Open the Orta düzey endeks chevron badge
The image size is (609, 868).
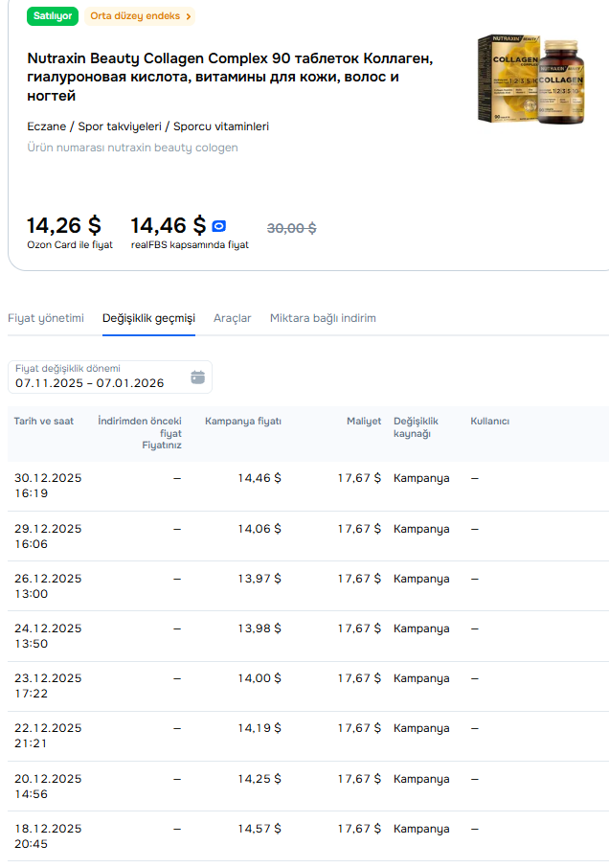[x=140, y=16]
